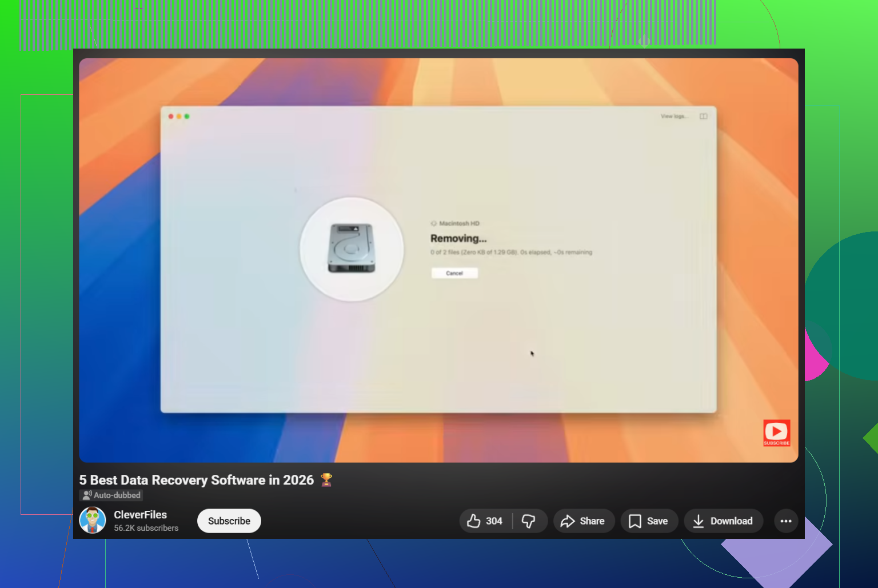The width and height of the screenshot is (878, 588).
Task: Click the Removing... status text
Action: (458, 238)
